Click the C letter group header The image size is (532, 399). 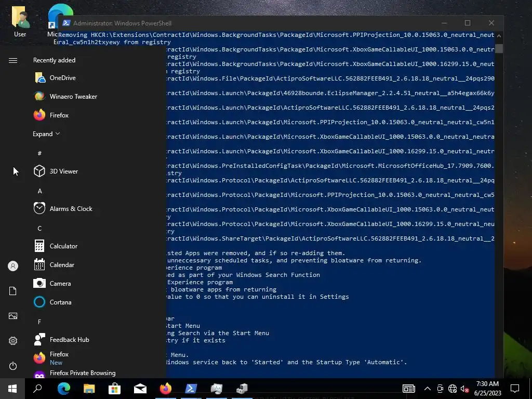pyautogui.click(x=39, y=229)
